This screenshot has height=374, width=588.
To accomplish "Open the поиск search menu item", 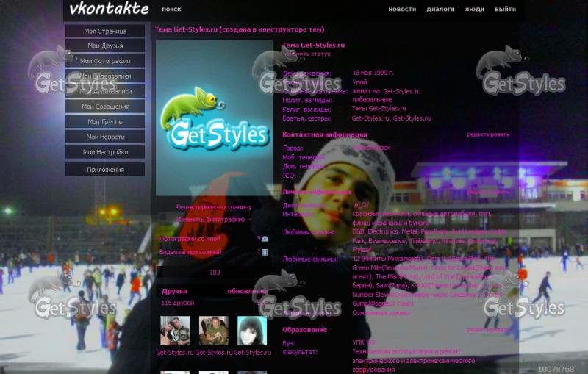I will [171, 9].
